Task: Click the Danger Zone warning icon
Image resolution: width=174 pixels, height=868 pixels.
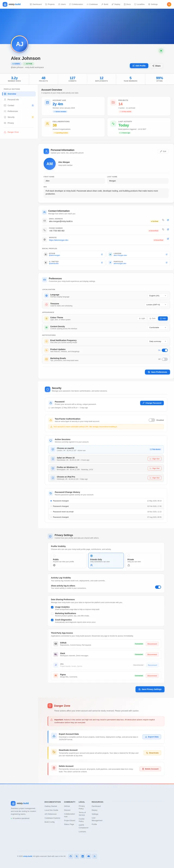Action: [50, 706]
